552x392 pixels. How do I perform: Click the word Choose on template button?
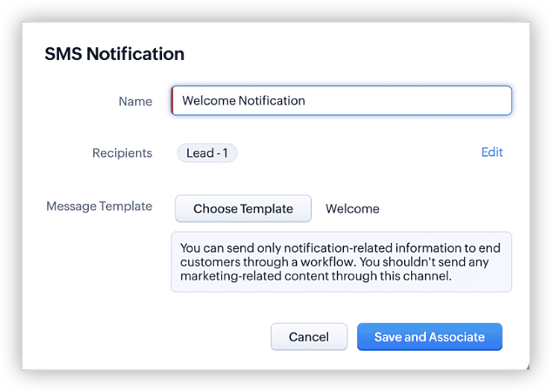tap(214, 209)
